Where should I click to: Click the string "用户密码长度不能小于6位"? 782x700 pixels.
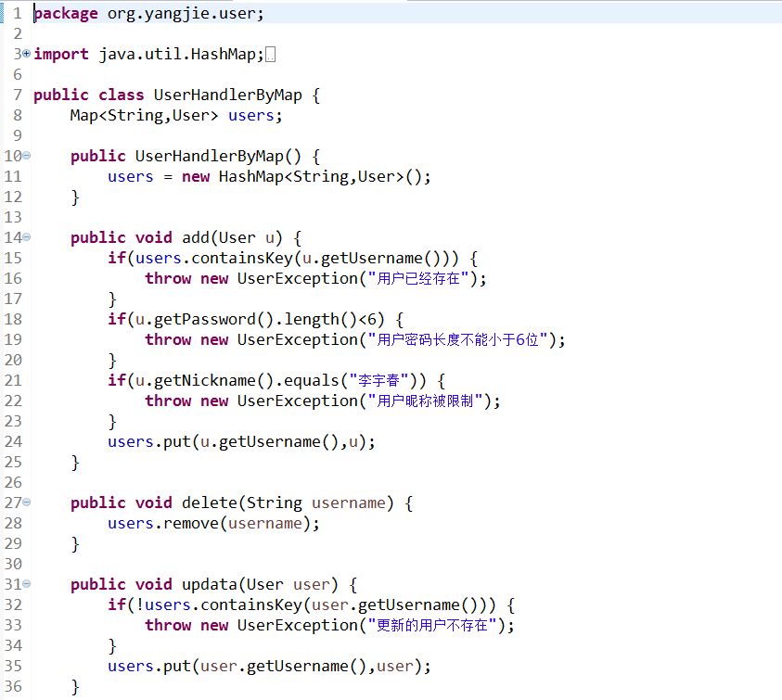458,340
